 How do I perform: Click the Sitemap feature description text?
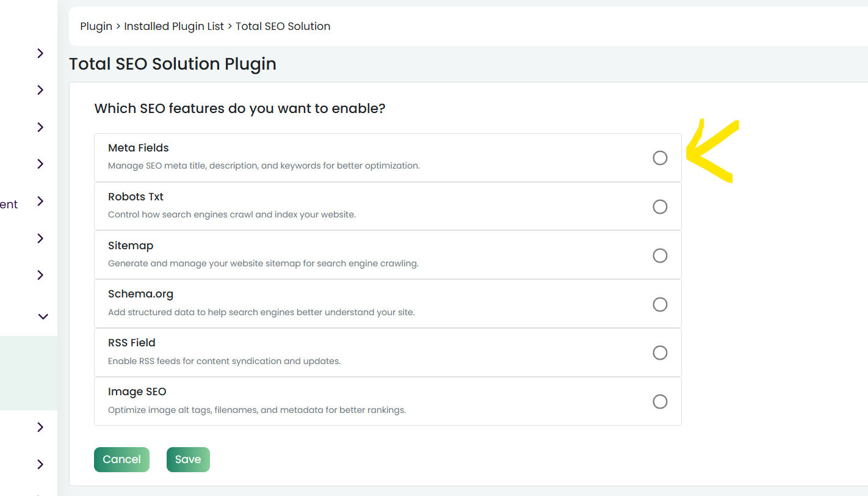(263, 263)
